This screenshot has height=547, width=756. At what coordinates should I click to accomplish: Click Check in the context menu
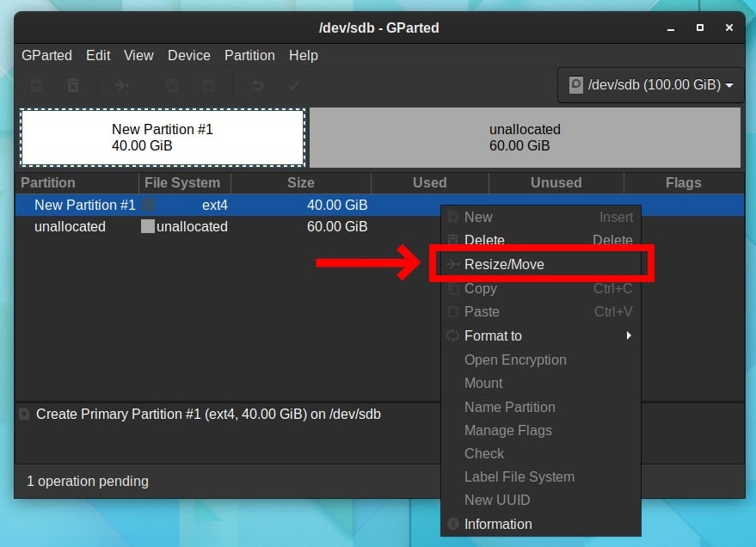point(541,453)
